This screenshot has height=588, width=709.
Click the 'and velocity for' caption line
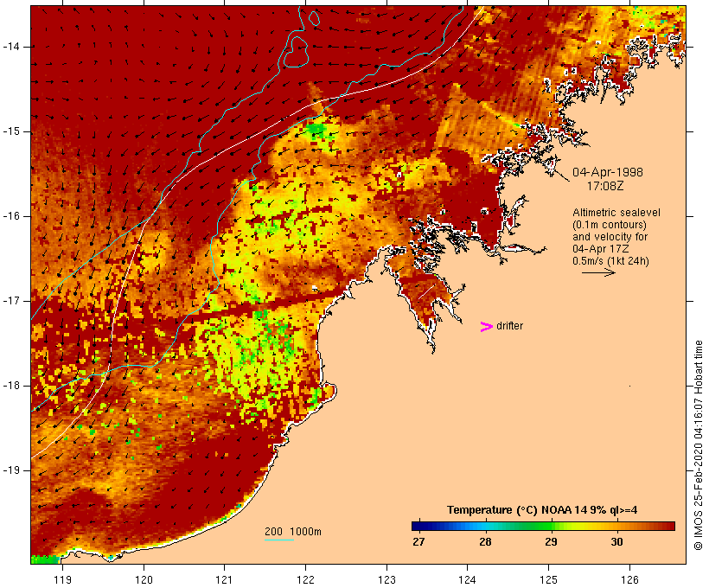[x=610, y=237]
